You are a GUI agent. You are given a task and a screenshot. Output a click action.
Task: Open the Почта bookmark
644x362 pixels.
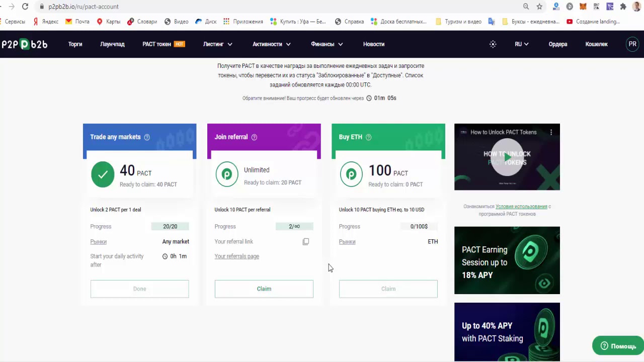pyautogui.click(x=77, y=22)
